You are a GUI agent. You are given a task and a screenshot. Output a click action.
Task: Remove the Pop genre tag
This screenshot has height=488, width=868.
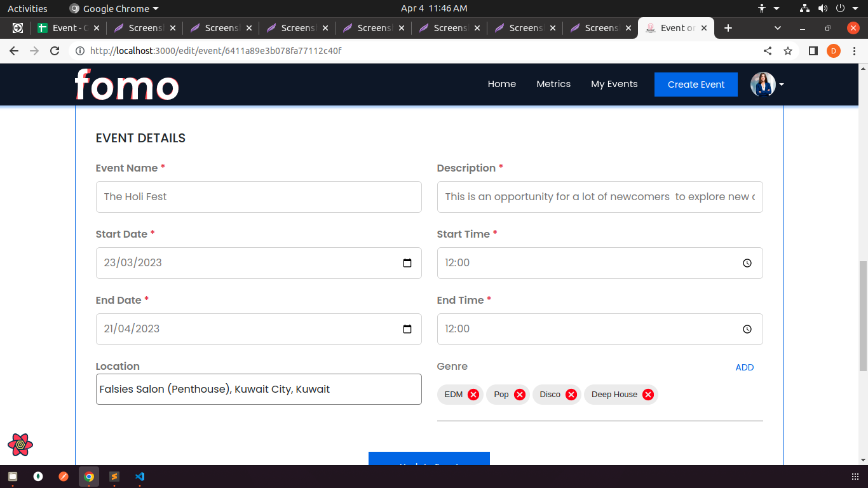coord(520,395)
